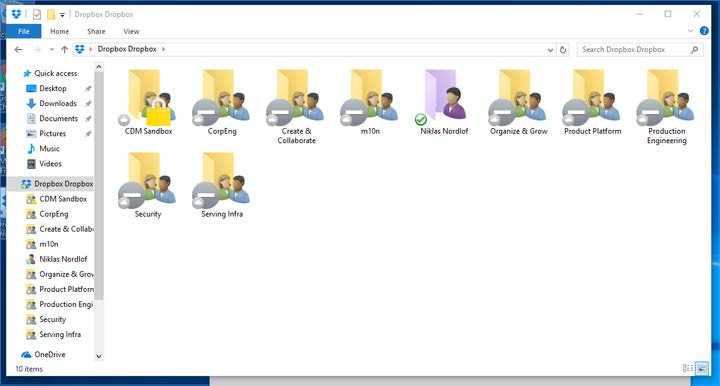Viewport: 720px width, 386px height.
Task: Select CDM Sandbox in sidebar tree
Action: point(63,199)
